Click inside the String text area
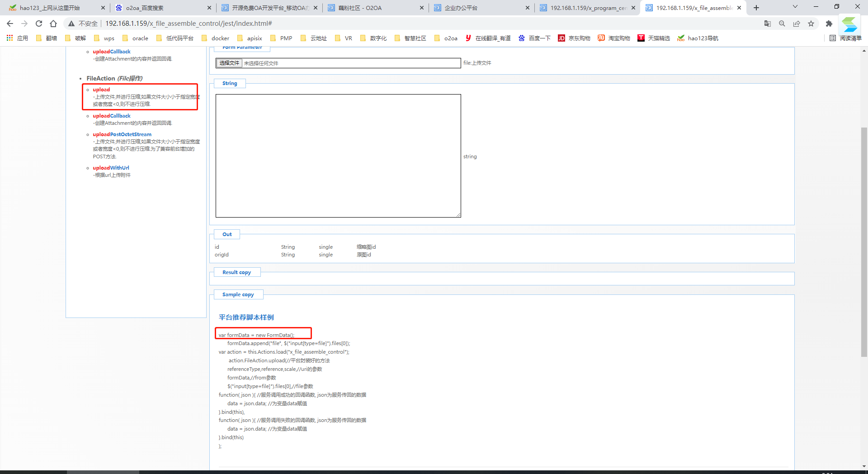This screenshot has height=474, width=868. point(338,156)
